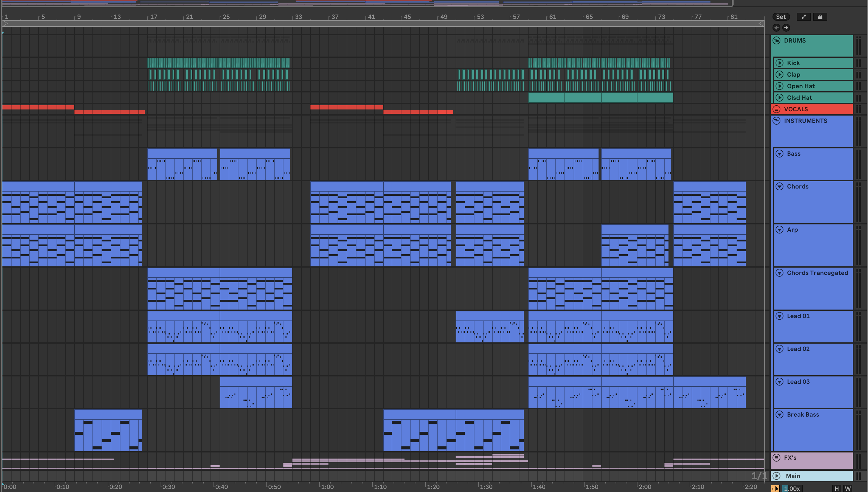Screen dimensions: 868x492
Task: Collapse the Bass track
Action: click(779, 154)
